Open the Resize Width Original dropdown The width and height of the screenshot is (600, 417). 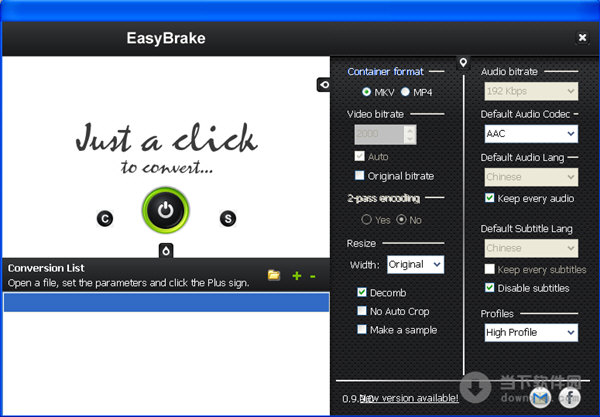click(416, 264)
